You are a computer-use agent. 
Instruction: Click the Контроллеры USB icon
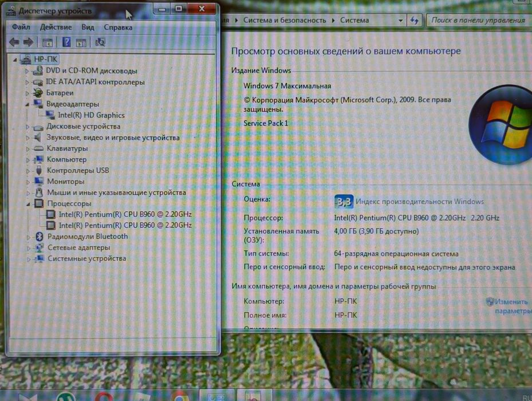point(39,170)
